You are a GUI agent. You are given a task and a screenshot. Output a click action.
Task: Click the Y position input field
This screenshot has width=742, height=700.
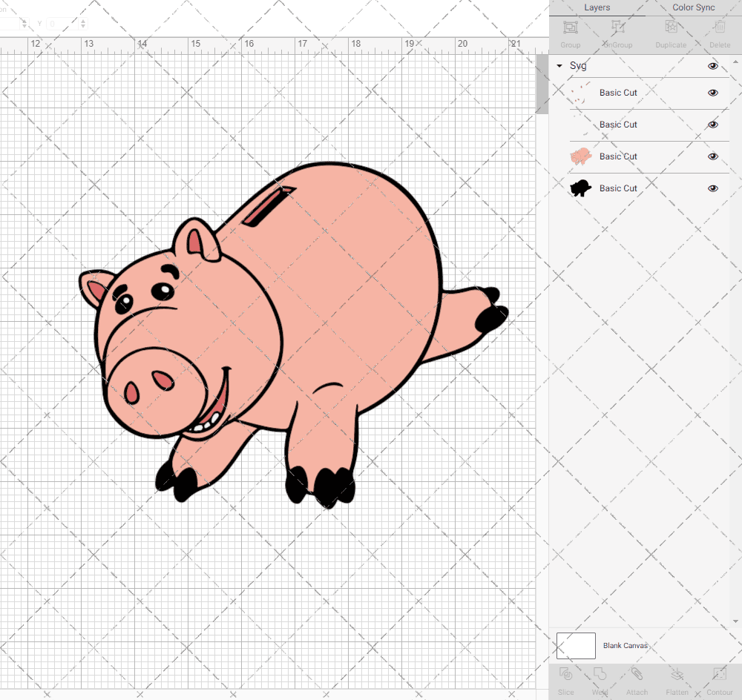[62, 24]
